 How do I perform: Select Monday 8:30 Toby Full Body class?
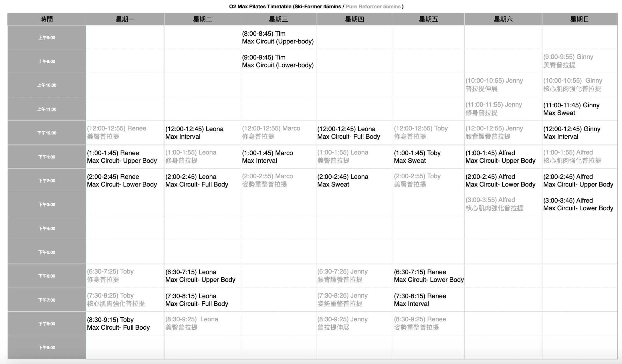[x=118, y=324]
